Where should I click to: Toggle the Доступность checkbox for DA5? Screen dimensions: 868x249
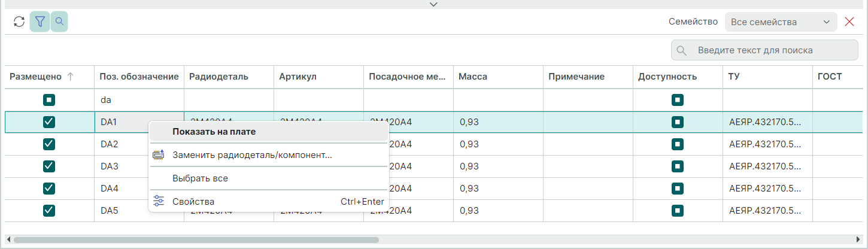[678, 211]
